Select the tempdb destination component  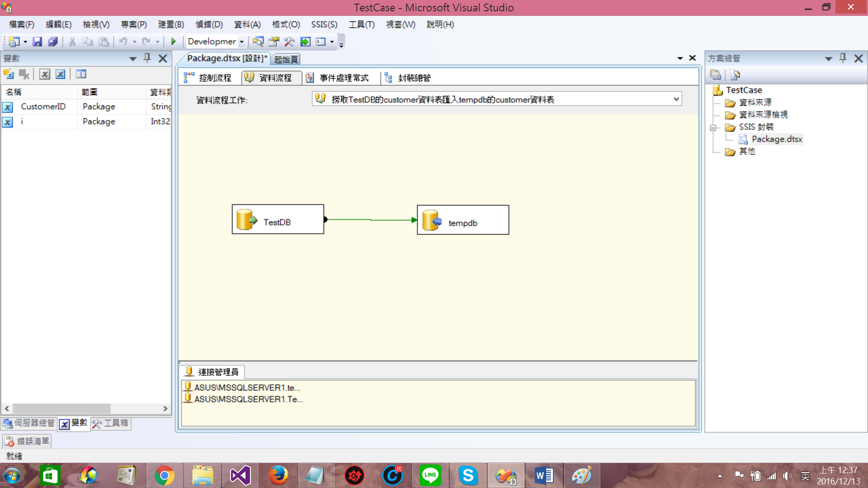[x=463, y=220]
